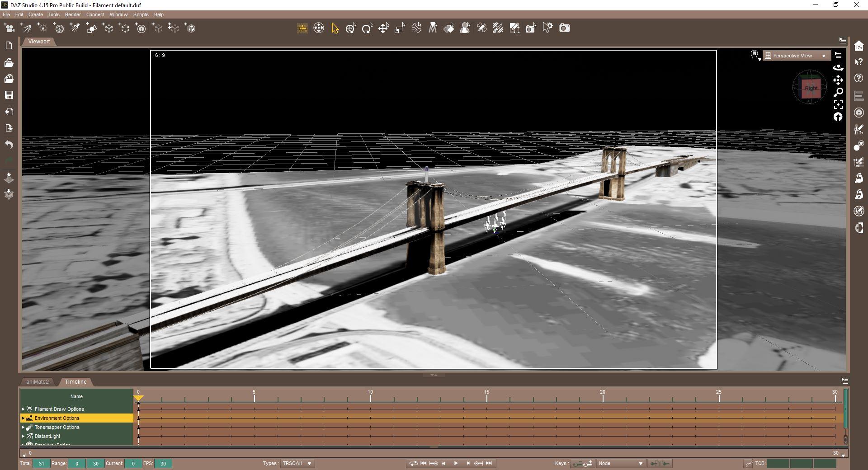The height and width of the screenshot is (470, 868).
Task: Click the viewport pan arrows icon
Action: (x=838, y=80)
